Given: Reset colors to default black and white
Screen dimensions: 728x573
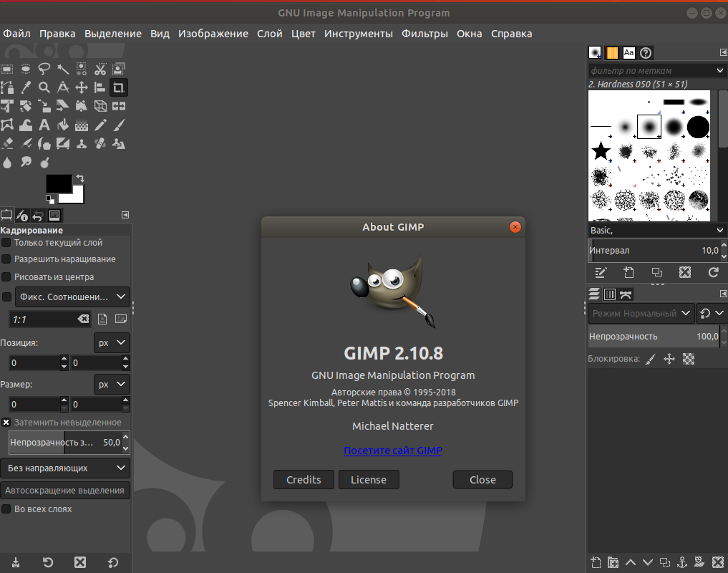Looking at the screenshot, I should click(49, 199).
